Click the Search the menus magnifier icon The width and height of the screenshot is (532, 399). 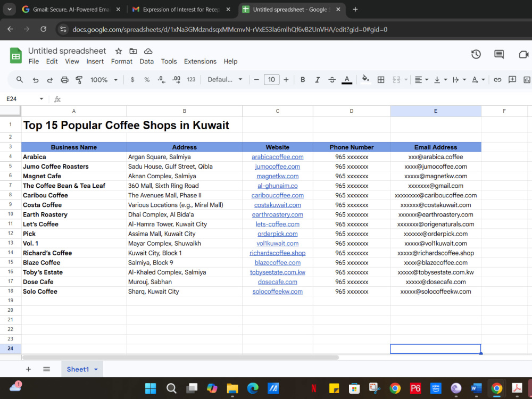click(19, 79)
